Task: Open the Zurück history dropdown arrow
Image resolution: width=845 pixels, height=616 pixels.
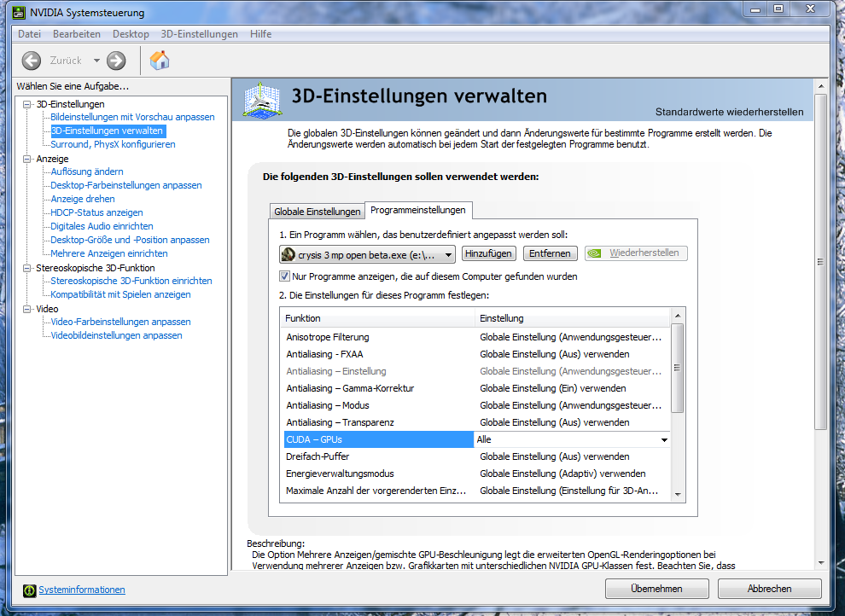Action: [96, 61]
